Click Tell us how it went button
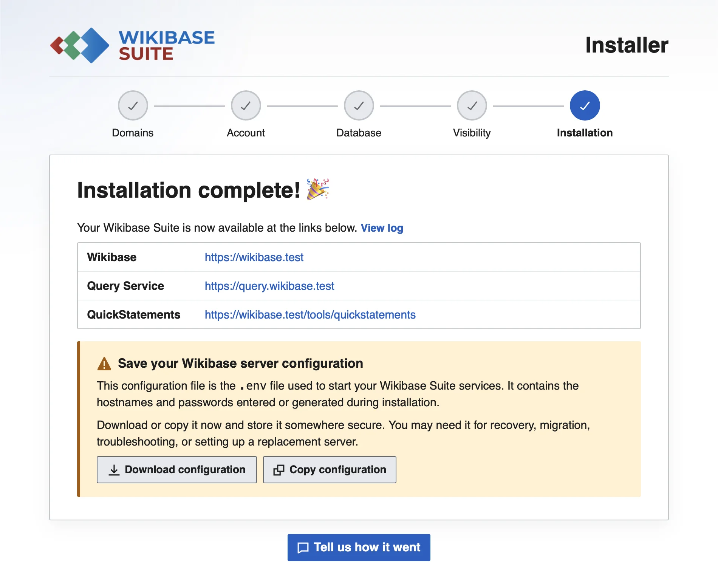718x588 pixels. [359, 548]
